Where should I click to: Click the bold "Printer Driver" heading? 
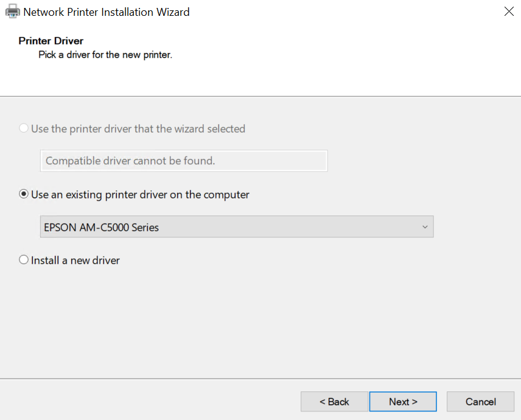[51, 41]
